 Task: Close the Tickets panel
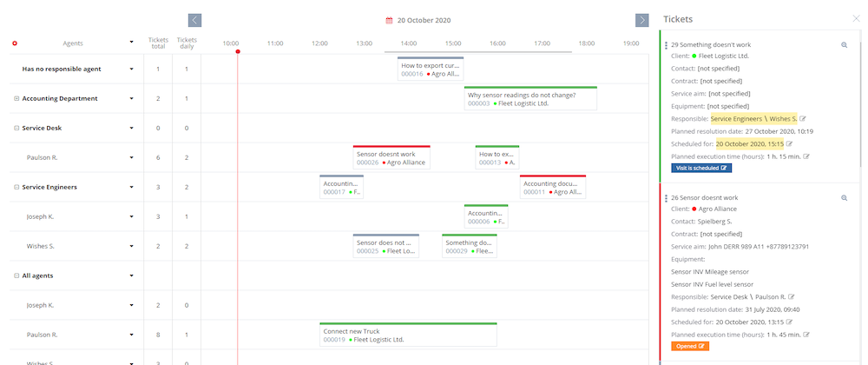pyautogui.click(x=856, y=18)
